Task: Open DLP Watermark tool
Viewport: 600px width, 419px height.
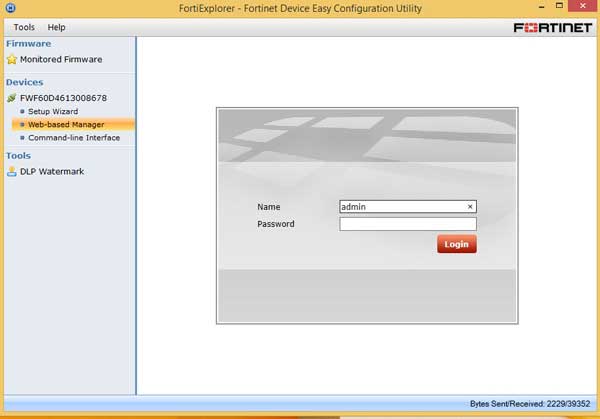Action: (52, 171)
